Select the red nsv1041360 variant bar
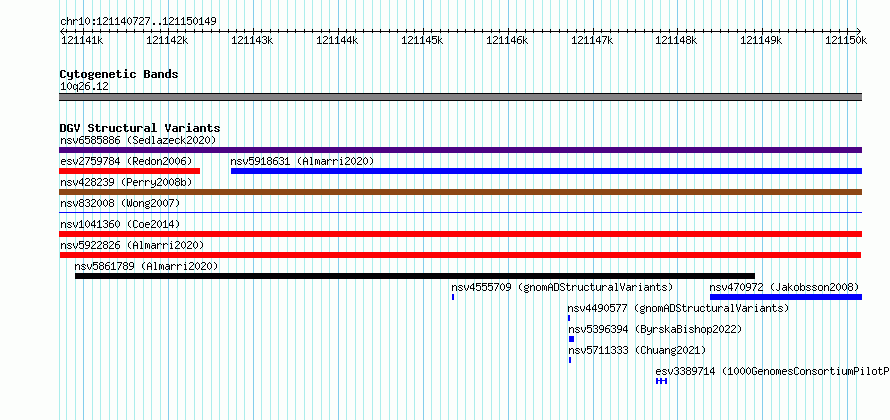Screen dimensions: 890x420 click(460, 234)
